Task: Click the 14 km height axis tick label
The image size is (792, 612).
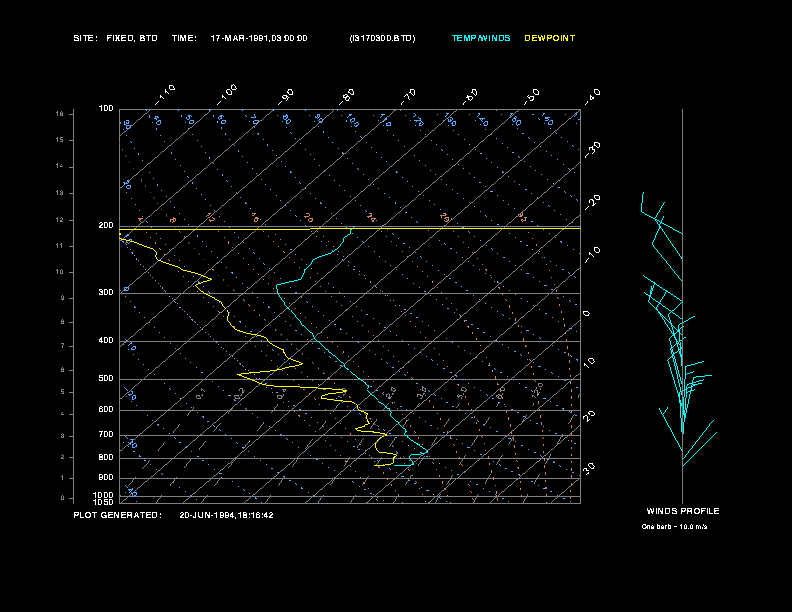Action: point(60,166)
